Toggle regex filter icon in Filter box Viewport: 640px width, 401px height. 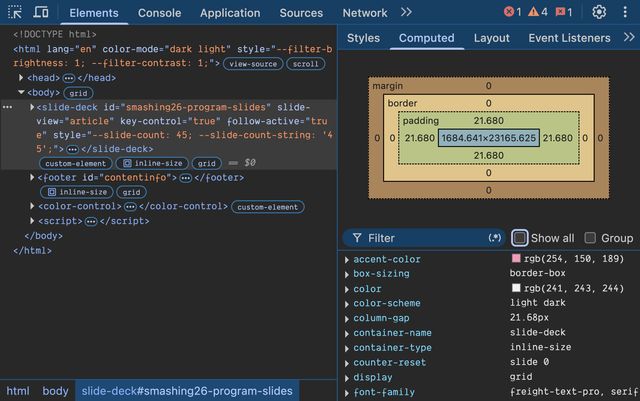(494, 238)
